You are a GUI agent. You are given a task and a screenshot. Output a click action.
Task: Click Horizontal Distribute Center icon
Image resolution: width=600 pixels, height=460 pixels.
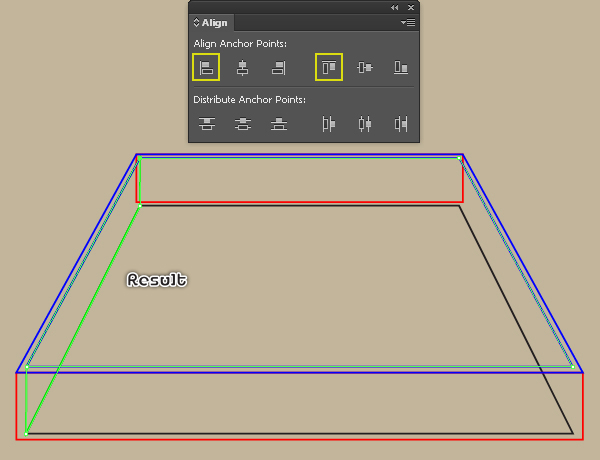[365, 124]
